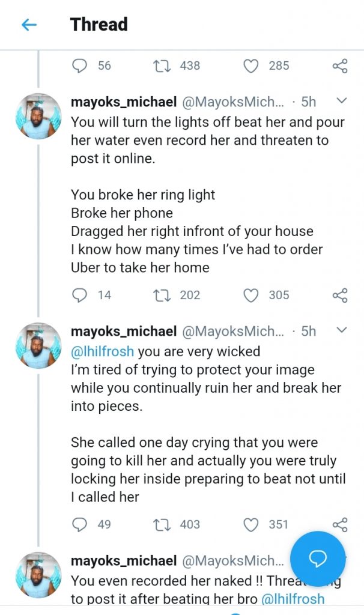Share the topmost tweet in thread
364x615 pixels.
click(340, 65)
